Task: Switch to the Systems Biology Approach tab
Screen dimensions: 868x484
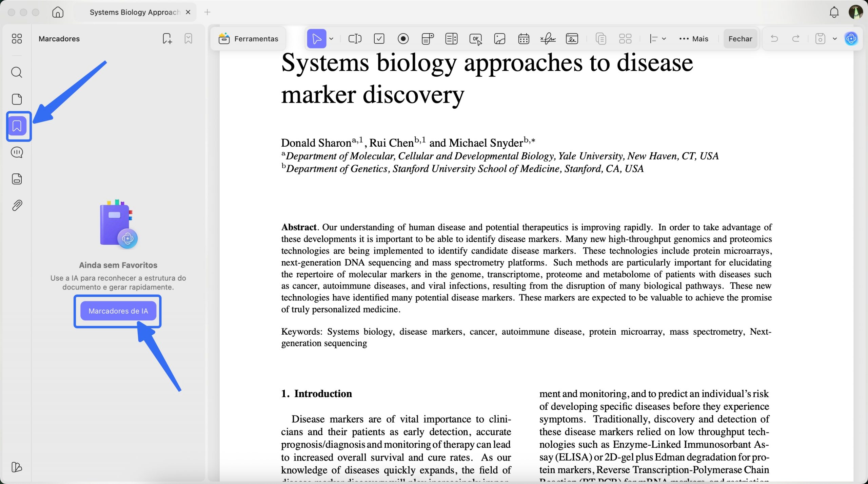Action: click(x=135, y=12)
